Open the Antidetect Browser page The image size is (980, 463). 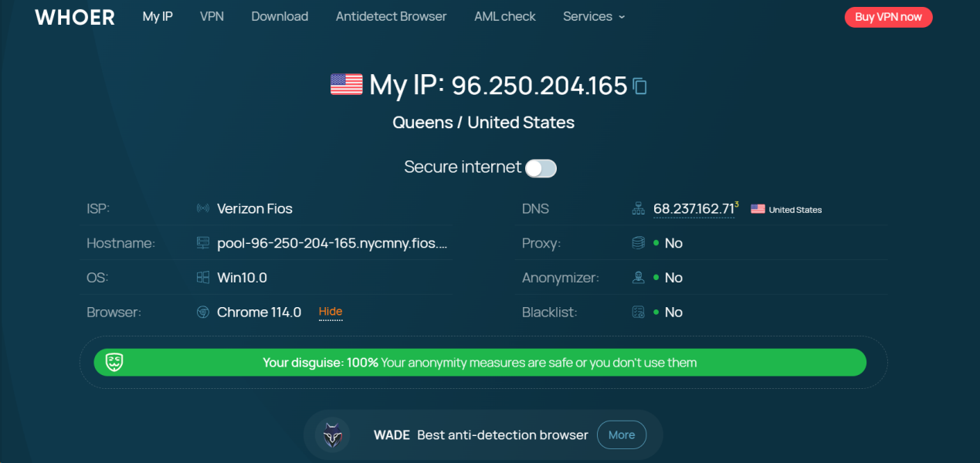(x=391, y=16)
